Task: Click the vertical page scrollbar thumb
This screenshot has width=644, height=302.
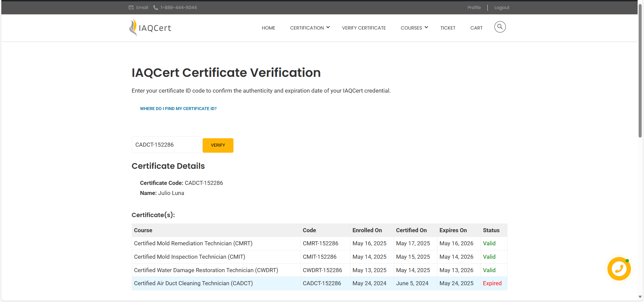Action: click(x=640, y=70)
